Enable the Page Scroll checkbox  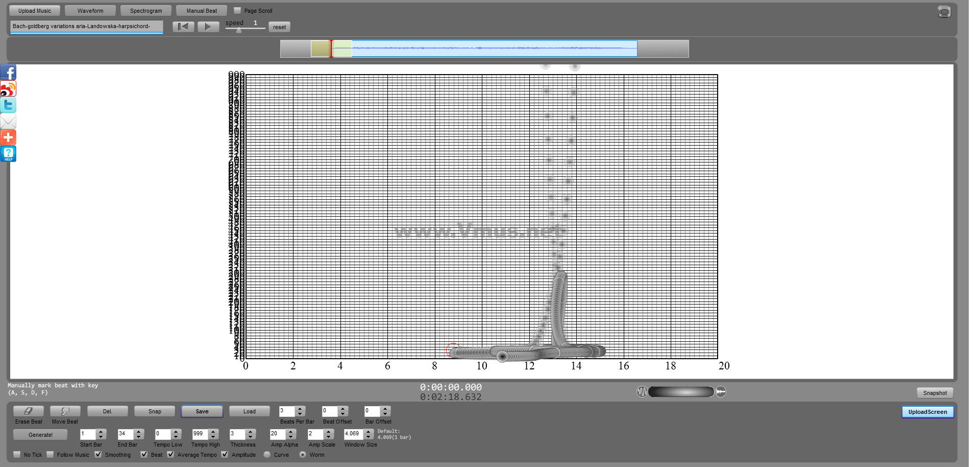237,10
